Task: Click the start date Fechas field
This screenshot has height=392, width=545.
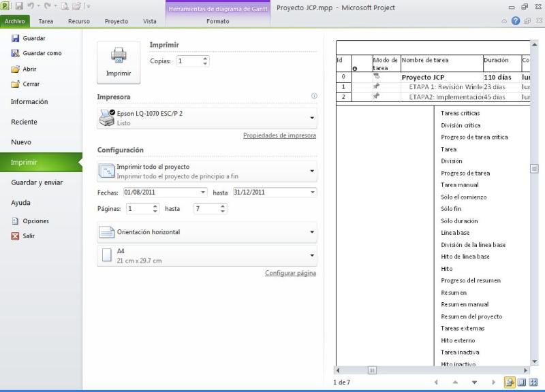Action: pos(161,193)
